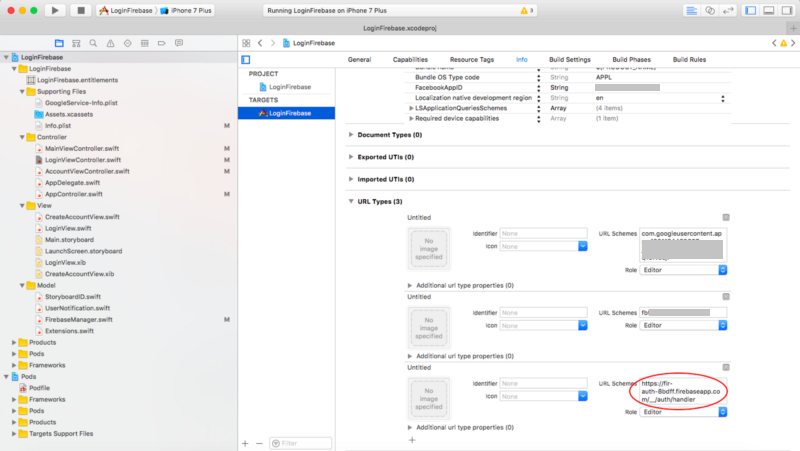Show the version editor
The height and width of the screenshot is (451, 800).
click(728, 10)
